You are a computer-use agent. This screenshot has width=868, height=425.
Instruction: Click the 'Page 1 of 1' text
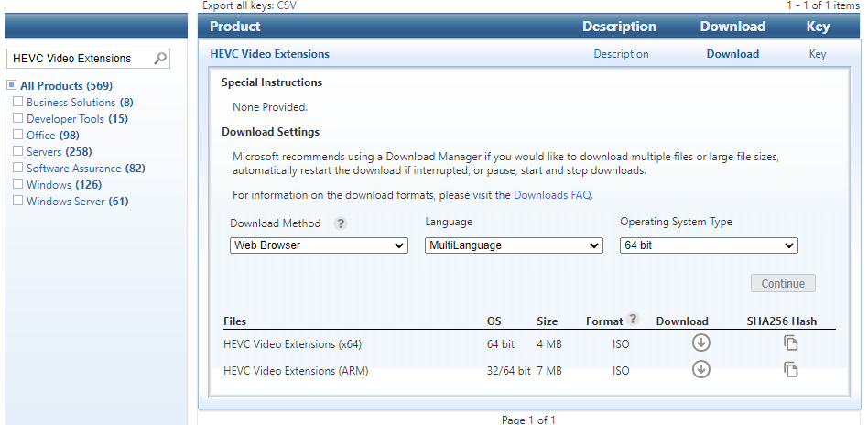(x=528, y=420)
